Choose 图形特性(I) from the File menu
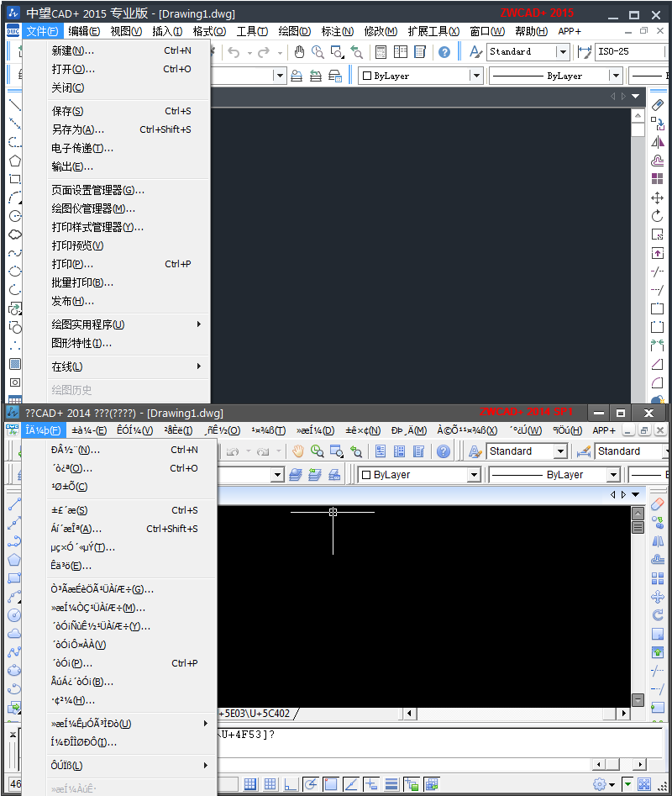This screenshot has height=796, width=672. pos(128,343)
